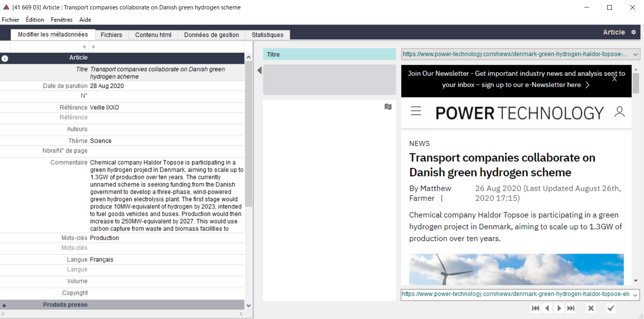The height and width of the screenshot is (319, 644).
Task: Click the empty N° field
Action: (167, 96)
